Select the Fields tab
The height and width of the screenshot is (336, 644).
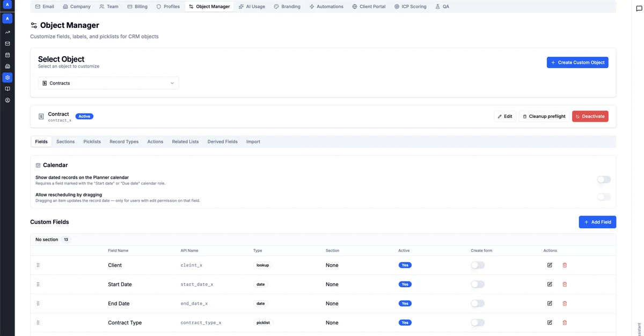pos(41,141)
